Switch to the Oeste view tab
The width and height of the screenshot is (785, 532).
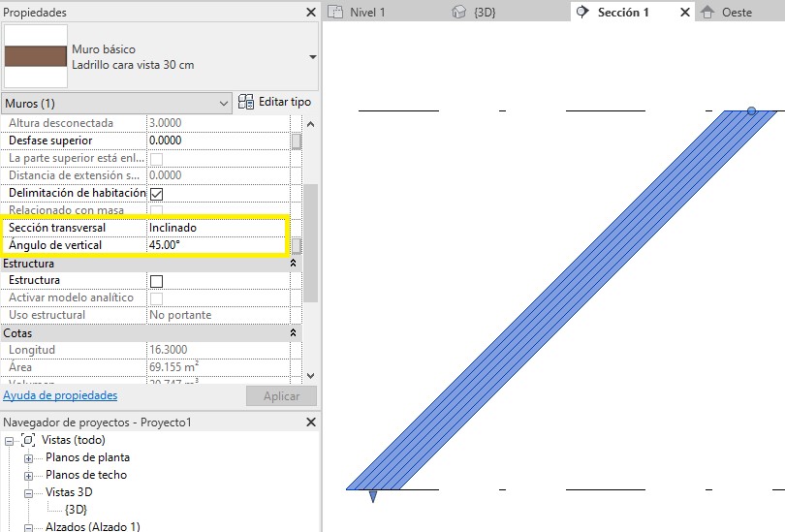[736, 13]
